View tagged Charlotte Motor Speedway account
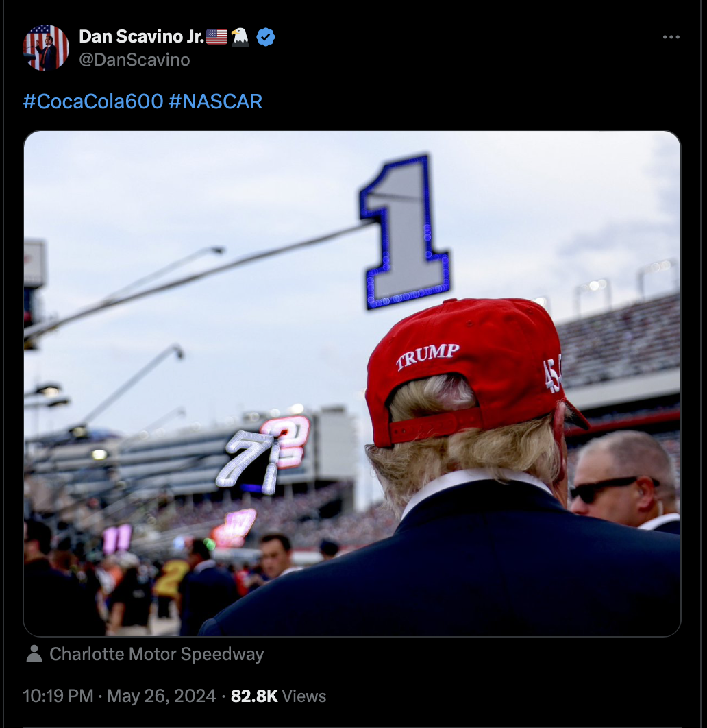The image size is (707, 728). (157, 654)
